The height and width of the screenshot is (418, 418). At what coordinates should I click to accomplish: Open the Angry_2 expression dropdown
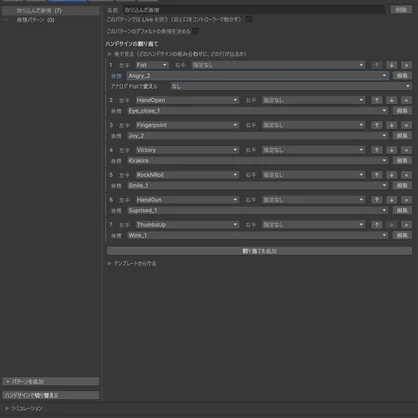tap(258, 76)
